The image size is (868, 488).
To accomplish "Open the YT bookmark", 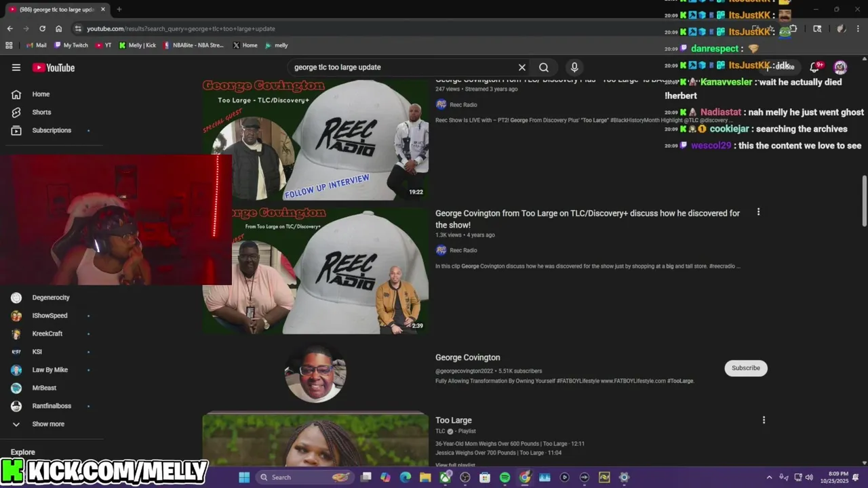I will (x=104, y=45).
